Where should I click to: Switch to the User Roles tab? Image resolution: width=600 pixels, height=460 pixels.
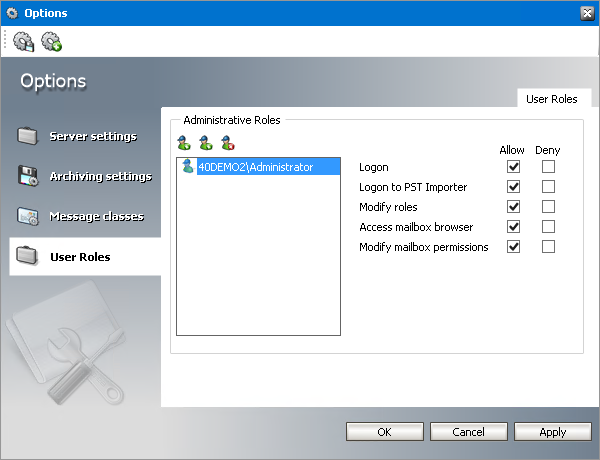point(552,98)
